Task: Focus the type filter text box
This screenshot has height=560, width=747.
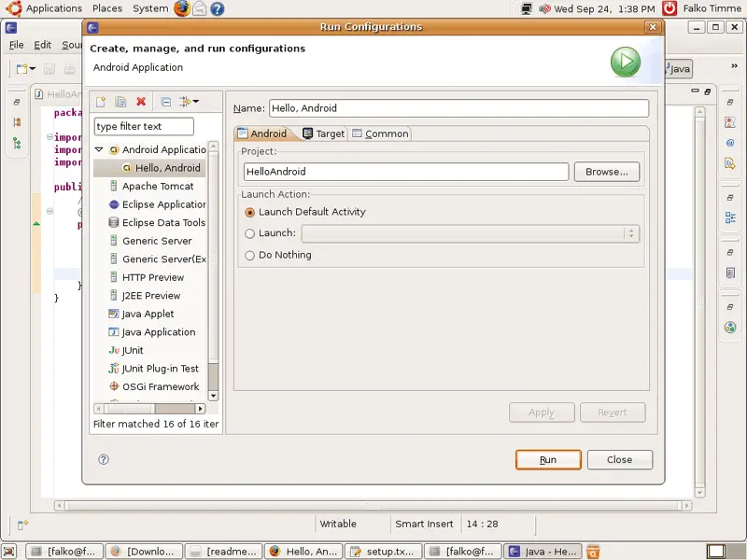Action: [144, 127]
